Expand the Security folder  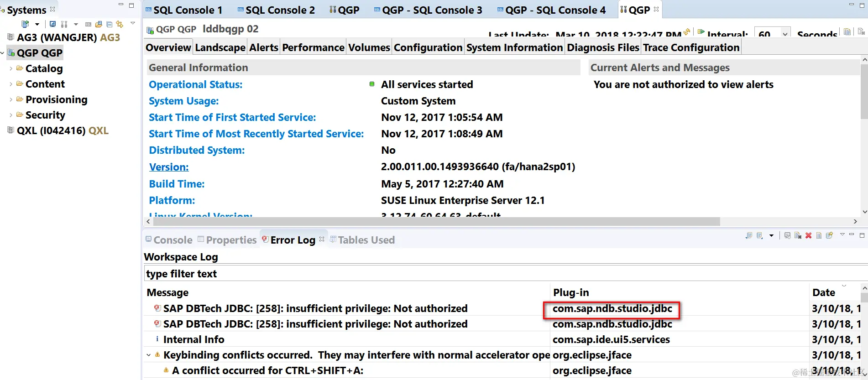point(11,115)
